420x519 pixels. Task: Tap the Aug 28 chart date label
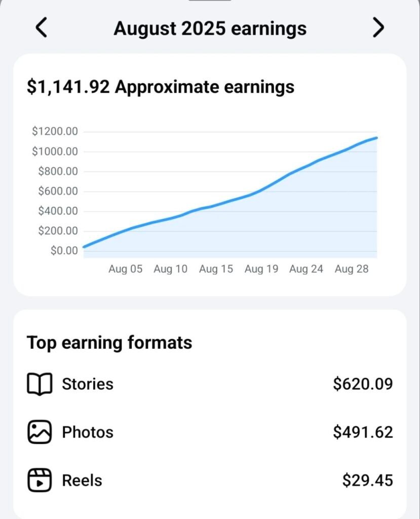tap(352, 269)
